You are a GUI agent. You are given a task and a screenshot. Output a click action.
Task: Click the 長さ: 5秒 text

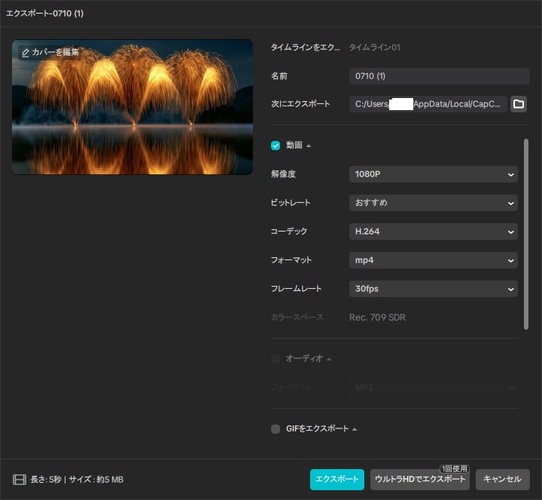point(46,480)
